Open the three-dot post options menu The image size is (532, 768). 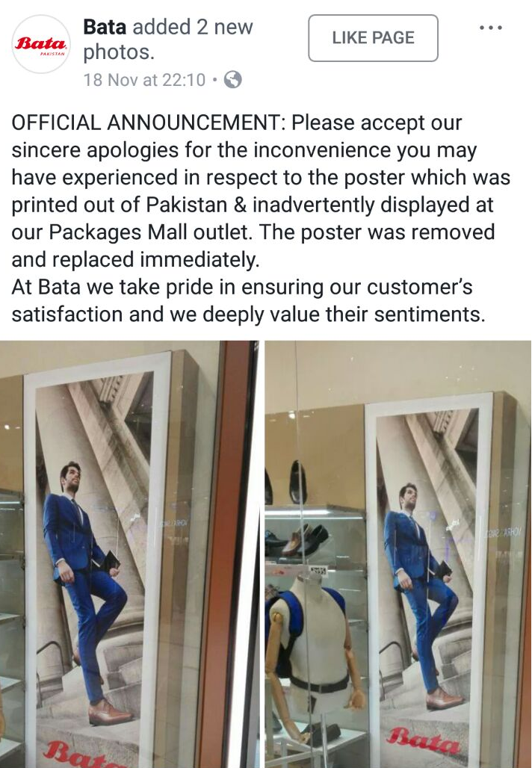tap(490, 28)
